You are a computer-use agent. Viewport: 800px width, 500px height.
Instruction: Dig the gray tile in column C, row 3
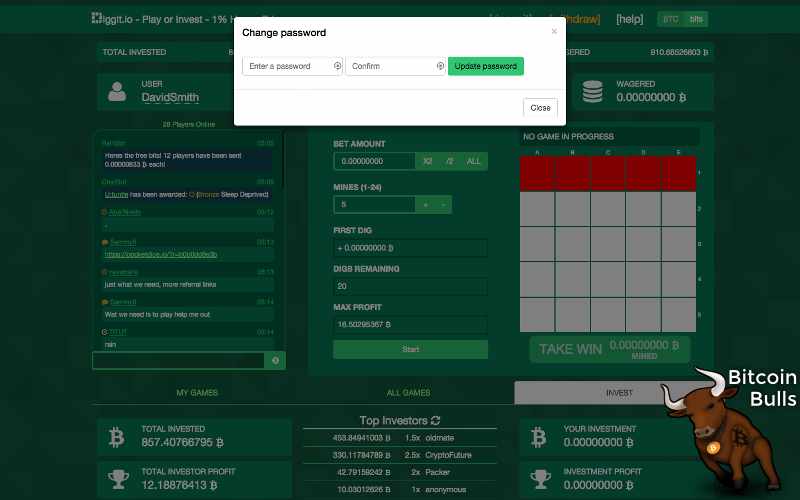[608, 244]
